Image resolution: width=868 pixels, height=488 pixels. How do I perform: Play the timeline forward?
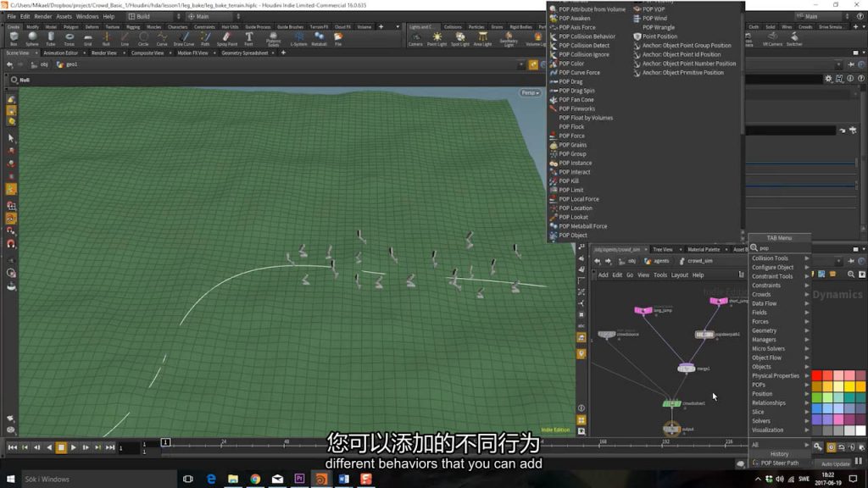click(74, 447)
